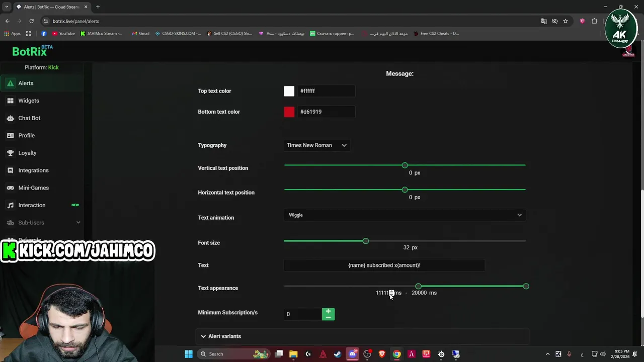This screenshot has height=362, width=644.
Task: Open Discord from the taskbar
Action: (x=352, y=354)
